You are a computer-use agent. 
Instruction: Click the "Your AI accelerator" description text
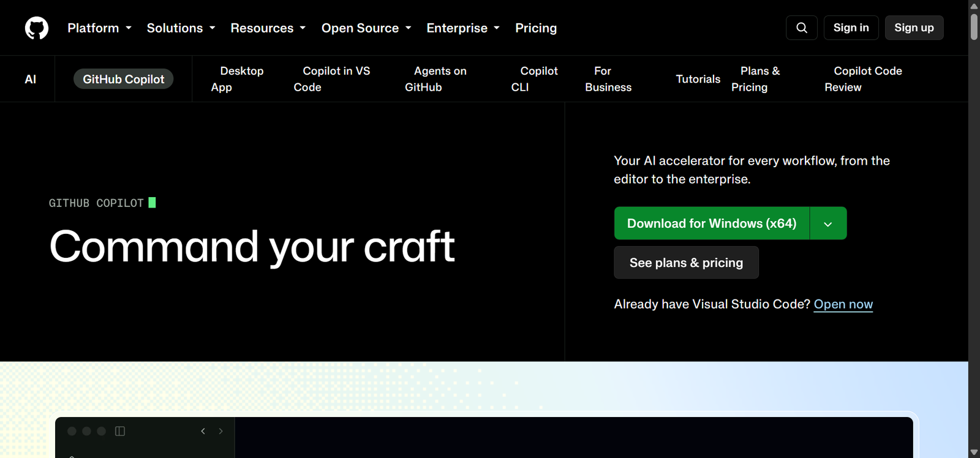[x=752, y=170]
